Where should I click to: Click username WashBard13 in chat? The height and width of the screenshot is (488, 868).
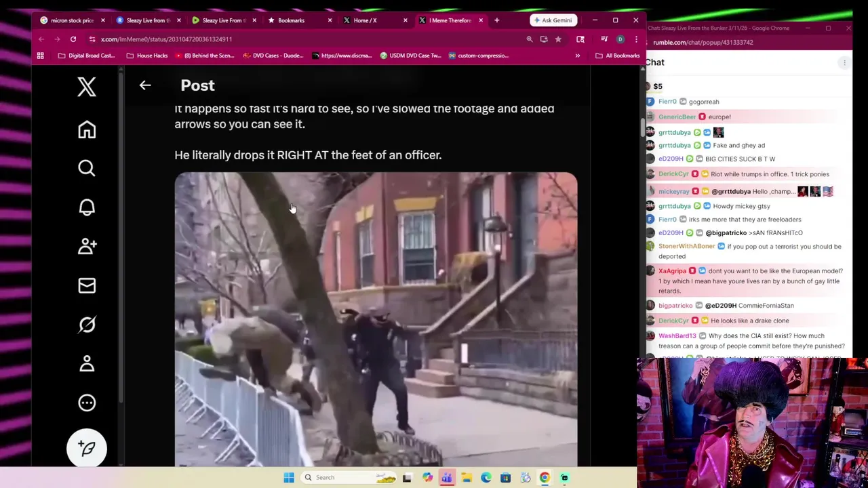677,336
